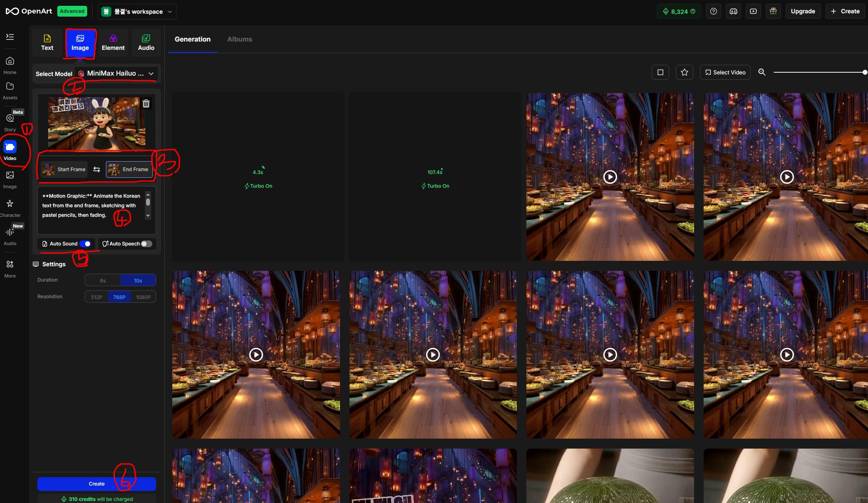This screenshot has height=503, width=868.
Task: Open the Generation tab
Action: coord(193,39)
